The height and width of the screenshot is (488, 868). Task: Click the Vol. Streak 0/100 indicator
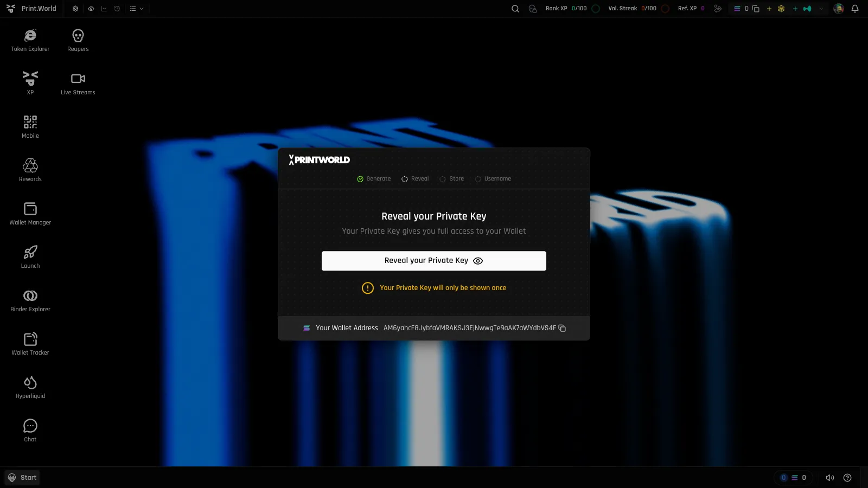click(x=639, y=9)
